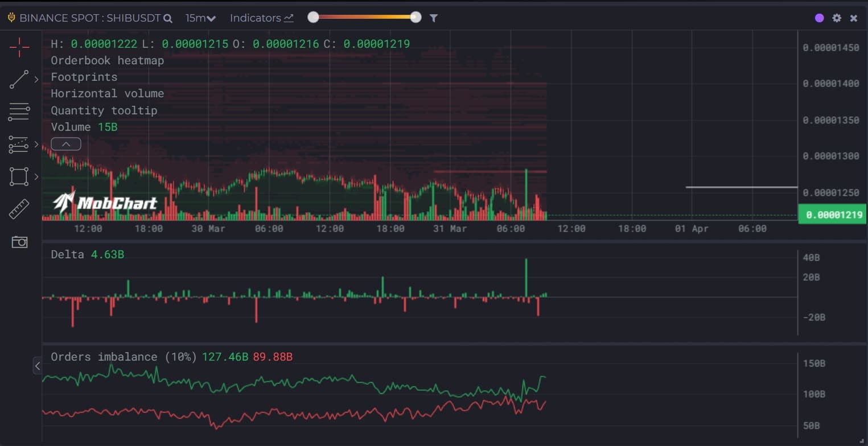Toggle the Footprints indicator
Image resolution: width=868 pixels, height=446 pixels.
click(x=84, y=77)
